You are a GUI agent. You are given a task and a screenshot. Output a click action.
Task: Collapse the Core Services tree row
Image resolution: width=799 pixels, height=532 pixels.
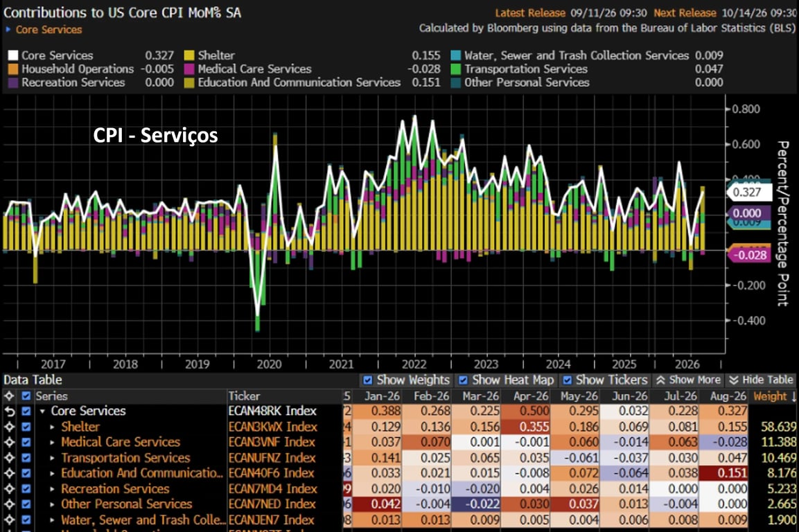pyautogui.click(x=43, y=411)
